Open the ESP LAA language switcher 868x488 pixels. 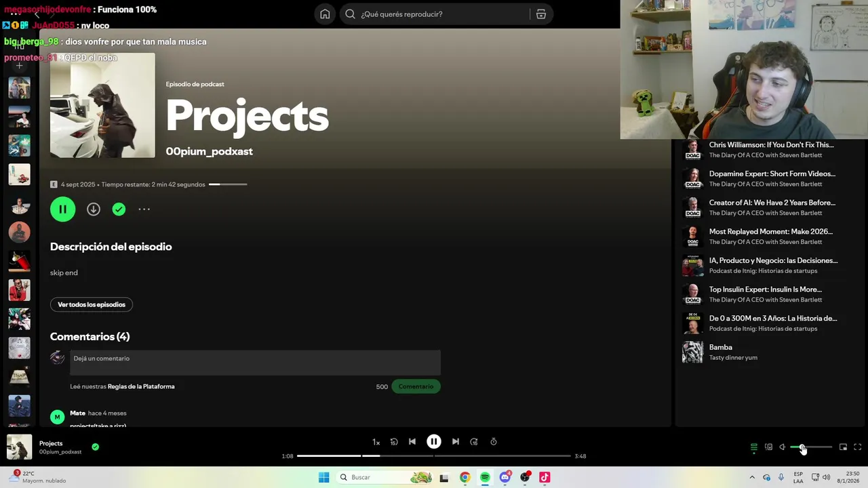(798, 477)
